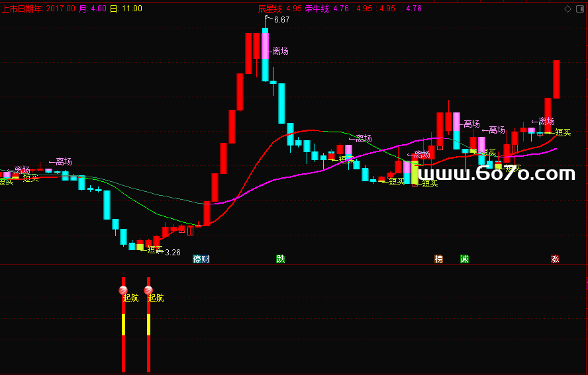Image resolution: width=588 pixels, height=375 pixels.
Task: Select the green 跌 event marker
Action: click(281, 259)
